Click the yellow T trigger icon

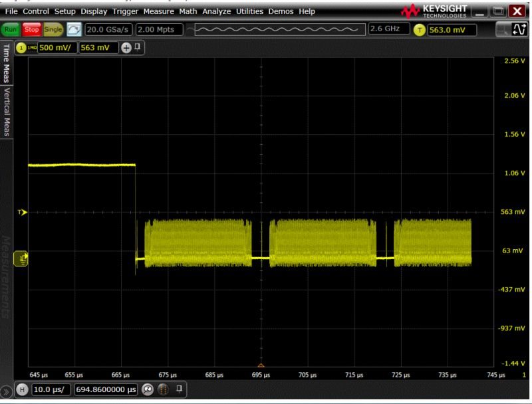tap(420, 30)
